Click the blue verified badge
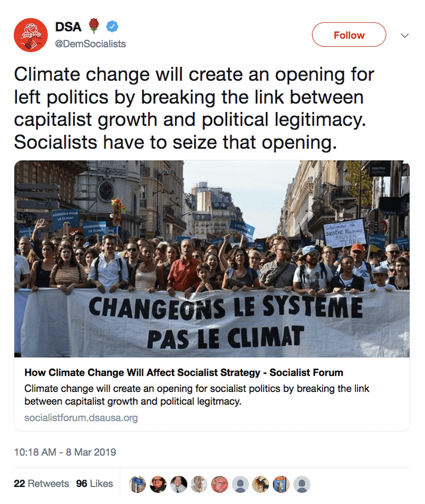 pyautogui.click(x=113, y=27)
